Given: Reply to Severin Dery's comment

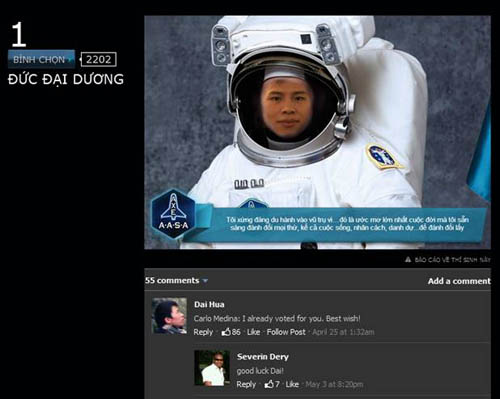Looking at the screenshot, I should [246, 384].
